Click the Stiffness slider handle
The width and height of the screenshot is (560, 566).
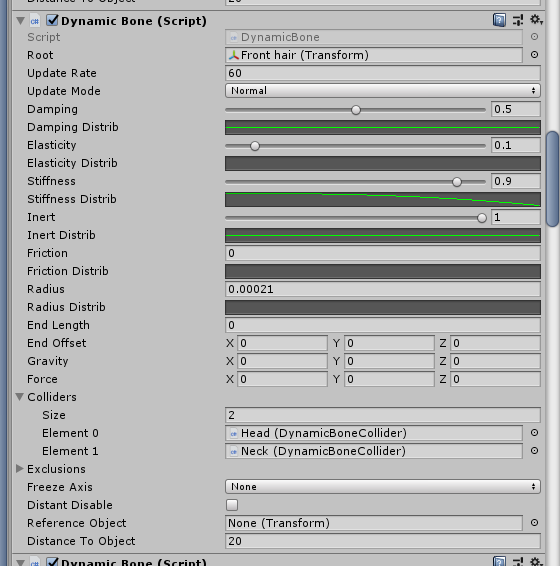click(457, 182)
